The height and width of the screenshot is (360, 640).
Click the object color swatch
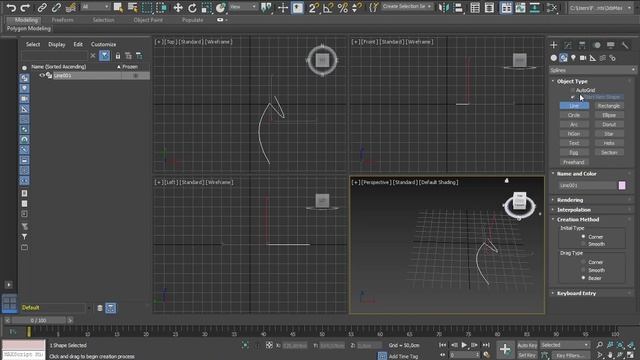tap(622, 185)
